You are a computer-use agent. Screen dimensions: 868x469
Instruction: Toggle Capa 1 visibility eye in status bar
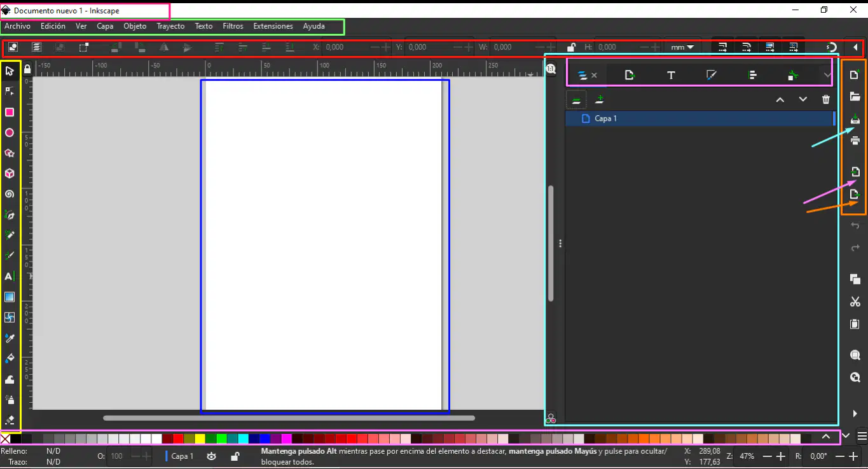coord(211,456)
